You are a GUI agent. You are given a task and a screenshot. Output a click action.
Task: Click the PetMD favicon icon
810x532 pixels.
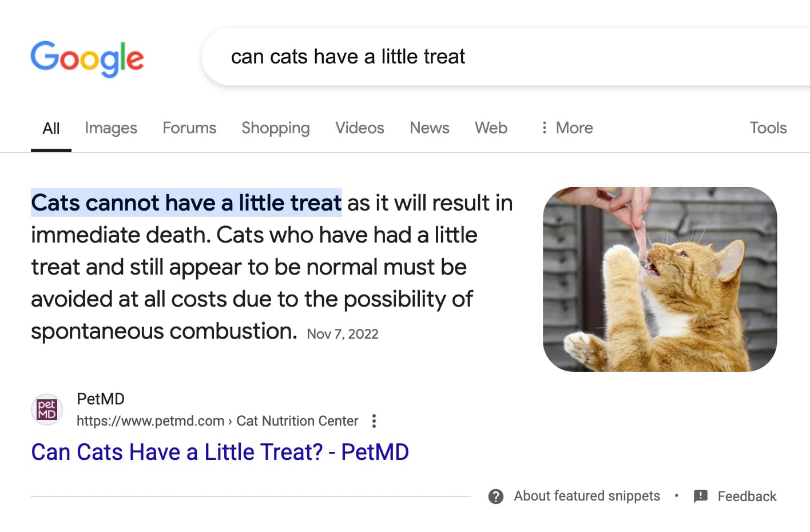pos(46,410)
